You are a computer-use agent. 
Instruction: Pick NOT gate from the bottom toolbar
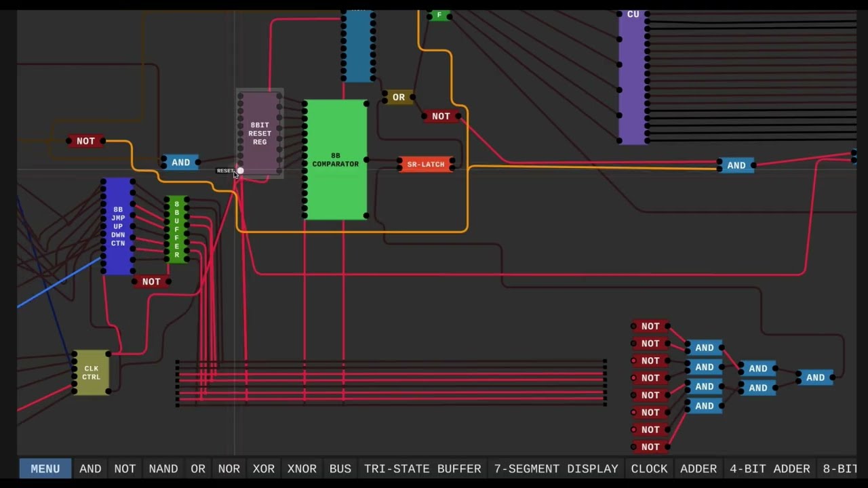click(x=125, y=468)
